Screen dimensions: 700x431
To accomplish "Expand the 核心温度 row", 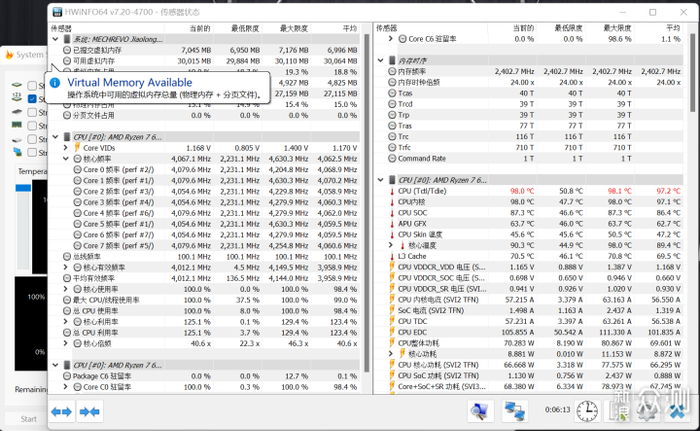I will [x=391, y=245].
